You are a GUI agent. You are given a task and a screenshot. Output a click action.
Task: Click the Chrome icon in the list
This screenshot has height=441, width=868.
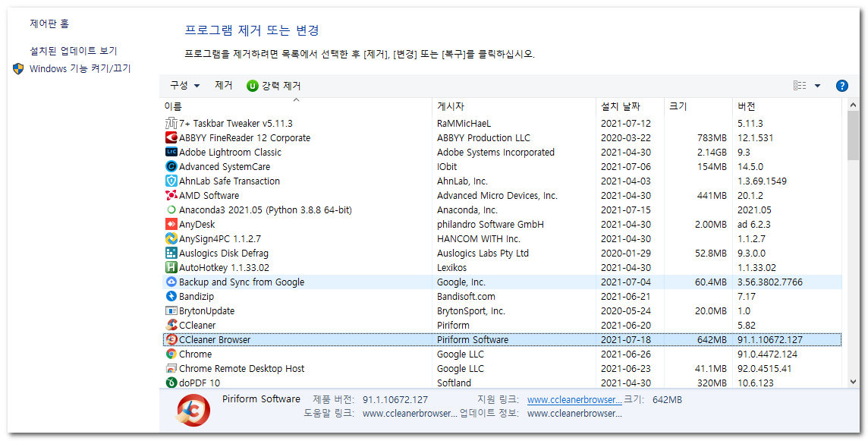(x=171, y=354)
